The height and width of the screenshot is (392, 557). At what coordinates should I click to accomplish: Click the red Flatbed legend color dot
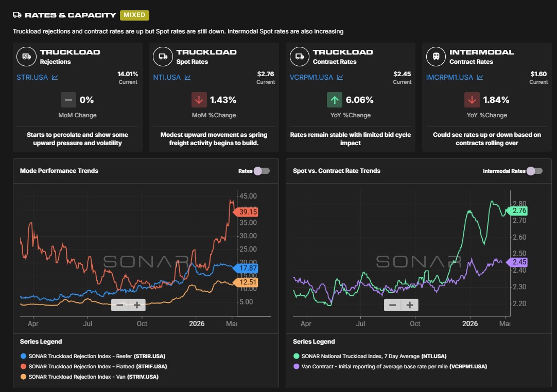click(x=24, y=366)
